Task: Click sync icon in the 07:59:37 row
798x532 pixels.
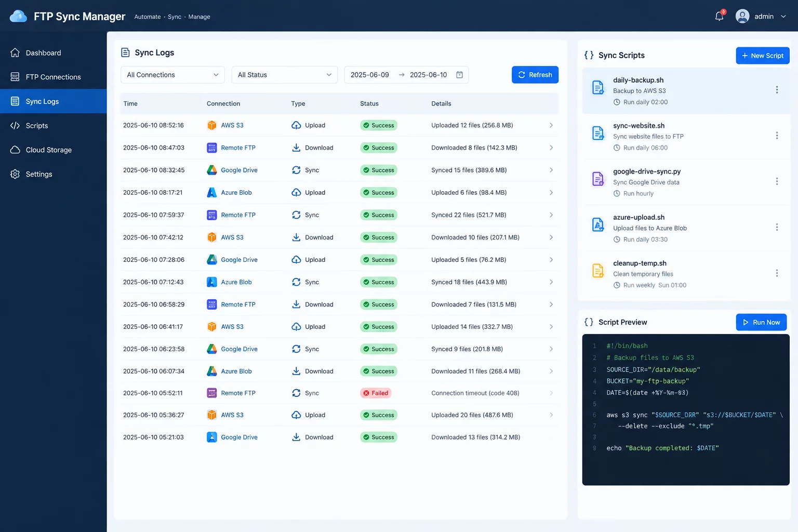Action: click(296, 215)
